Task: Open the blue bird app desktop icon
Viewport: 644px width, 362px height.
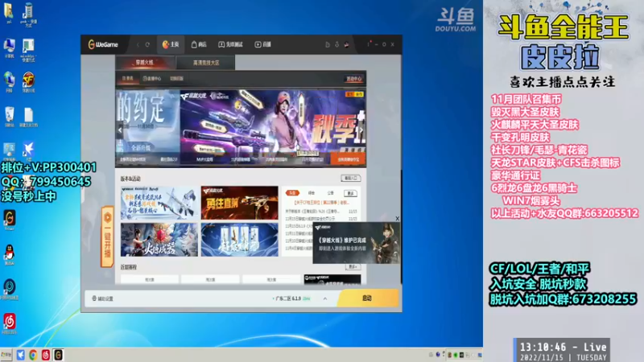Action: click(28, 150)
